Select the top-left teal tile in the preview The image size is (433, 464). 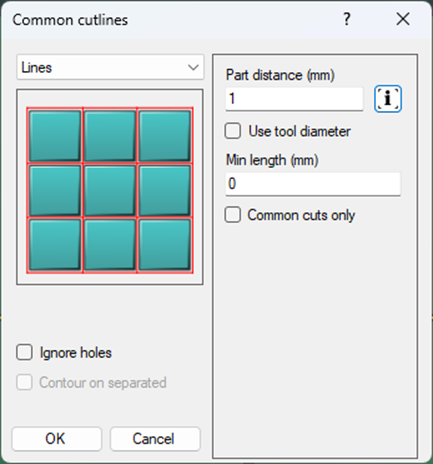click(x=55, y=136)
